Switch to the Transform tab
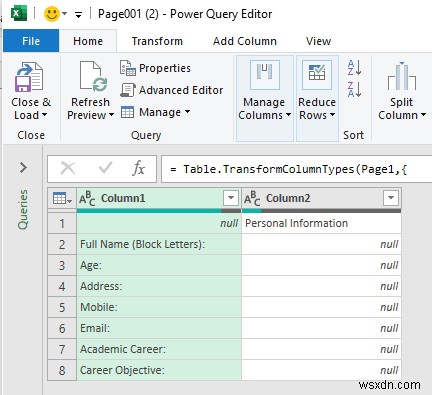Screen dimensions: 432x395 point(157,41)
